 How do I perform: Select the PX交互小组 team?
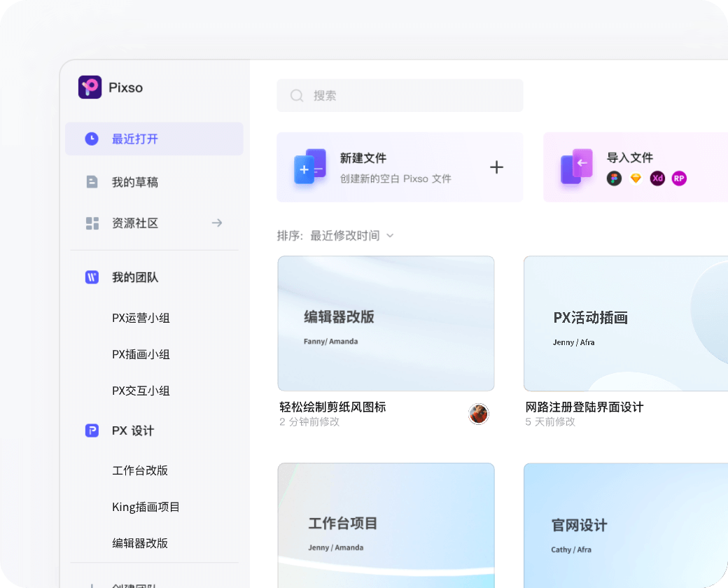[141, 391]
